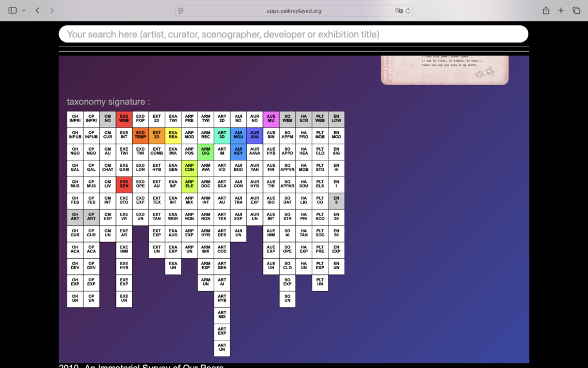Click the search field for artists or exhibitions
The height and width of the screenshot is (368, 588).
click(293, 34)
